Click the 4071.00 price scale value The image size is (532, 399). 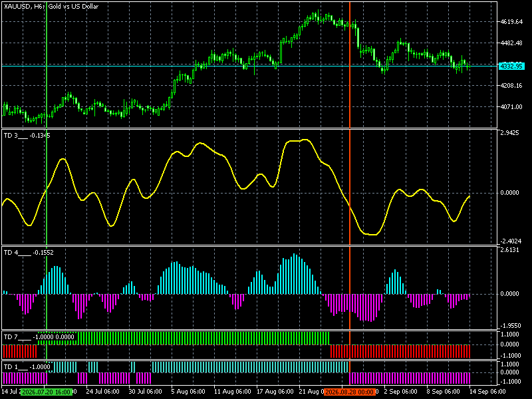[511, 107]
